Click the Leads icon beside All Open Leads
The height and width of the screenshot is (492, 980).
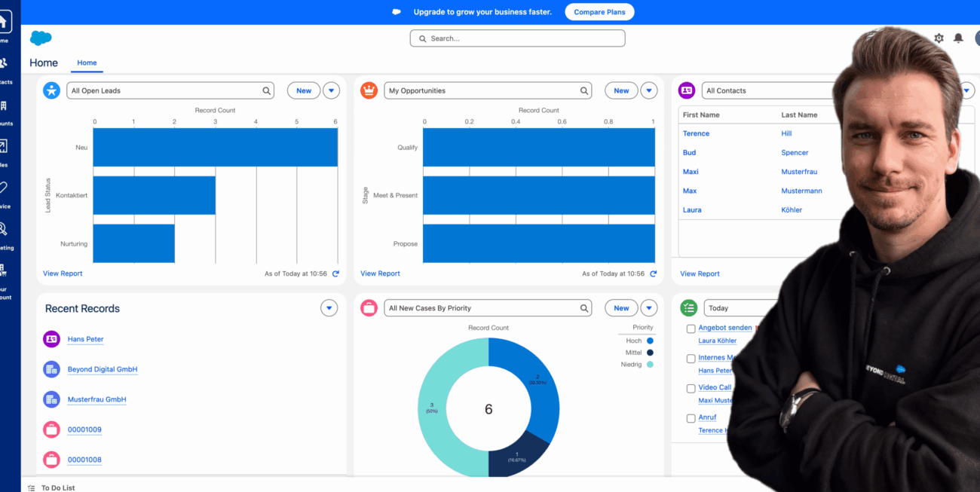[x=51, y=90]
